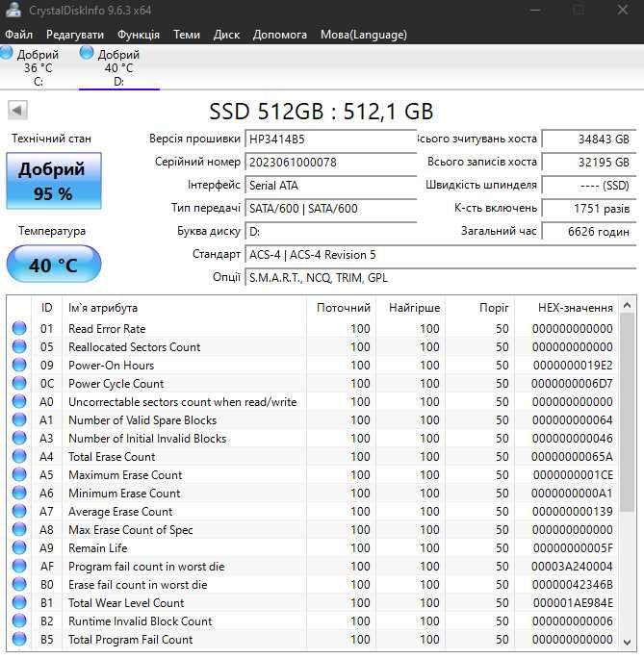Click the HEX-значення column header
644x659 pixels.
point(567,308)
